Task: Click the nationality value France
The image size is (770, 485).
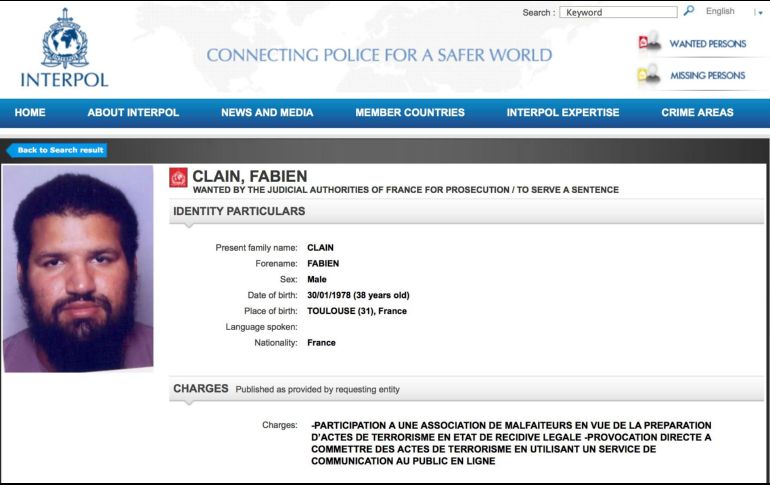Action: coord(321,343)
